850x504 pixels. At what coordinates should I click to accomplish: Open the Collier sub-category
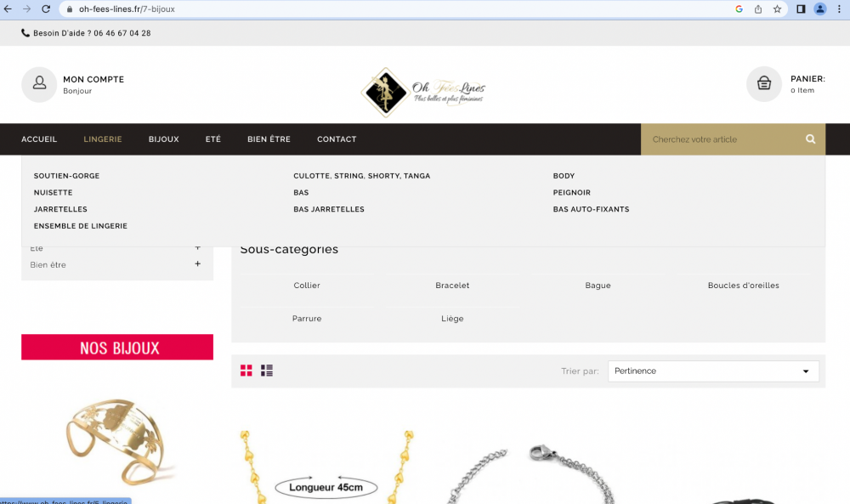(307, 286)
